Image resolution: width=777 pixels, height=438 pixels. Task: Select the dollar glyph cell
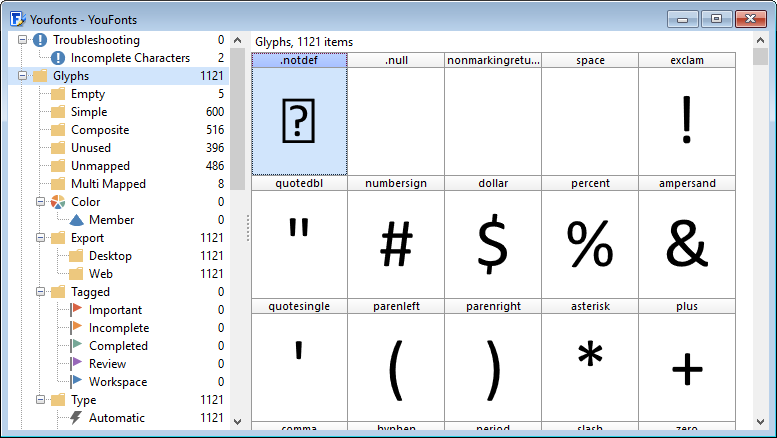click(x=493, y=244)
